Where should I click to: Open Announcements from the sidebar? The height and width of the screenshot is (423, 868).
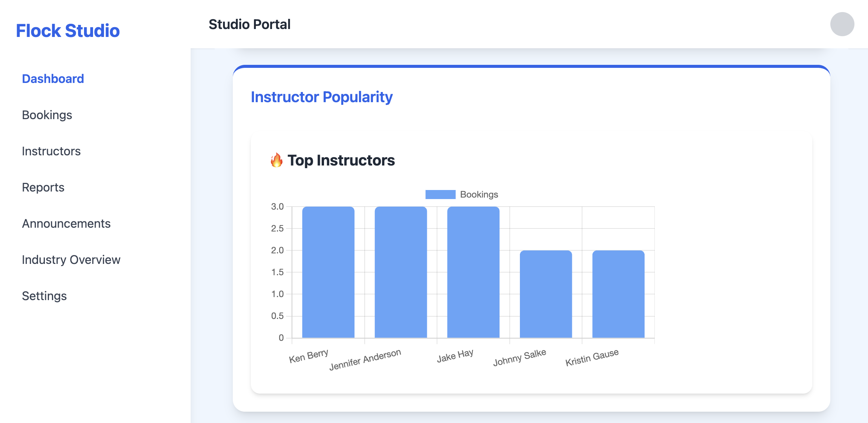tap(66, 223)
